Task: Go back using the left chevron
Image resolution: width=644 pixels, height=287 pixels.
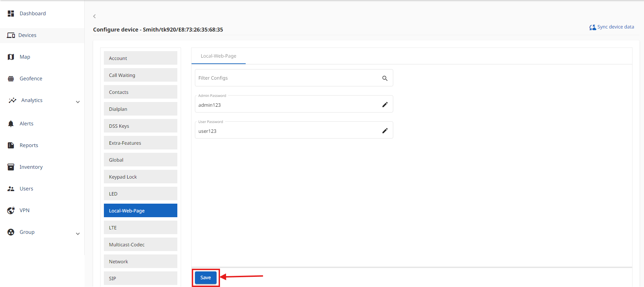Action: [94, 16]
